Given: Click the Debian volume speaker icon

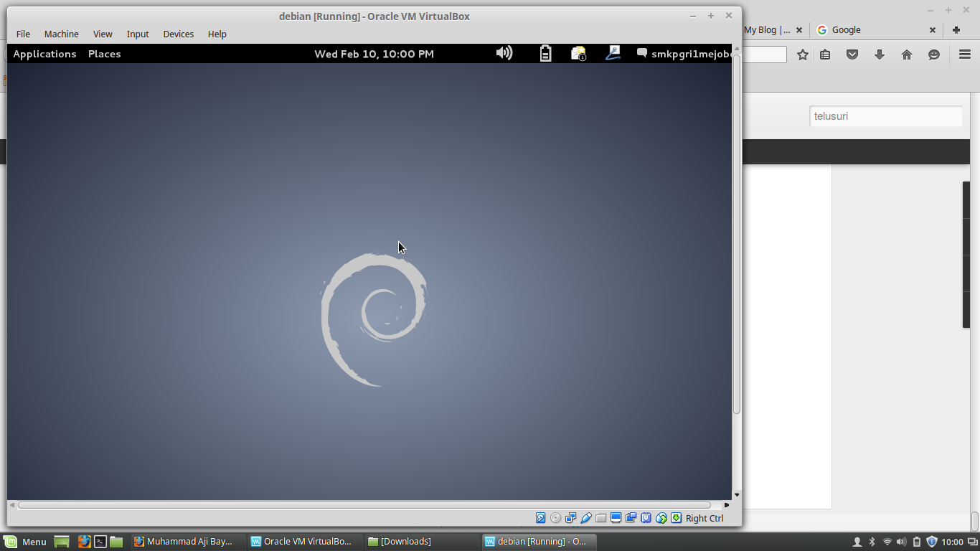Looking at the screenshot, I should click(504, 53).
